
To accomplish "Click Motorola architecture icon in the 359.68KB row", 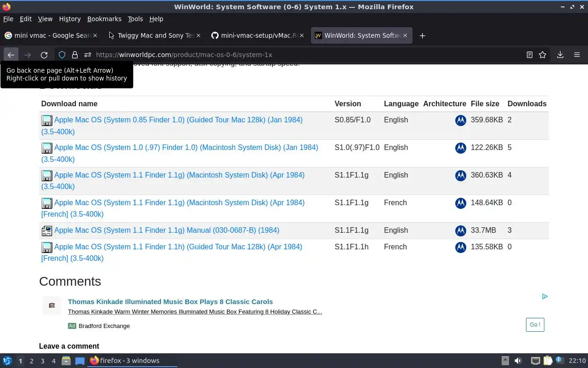I will (461, 121).
